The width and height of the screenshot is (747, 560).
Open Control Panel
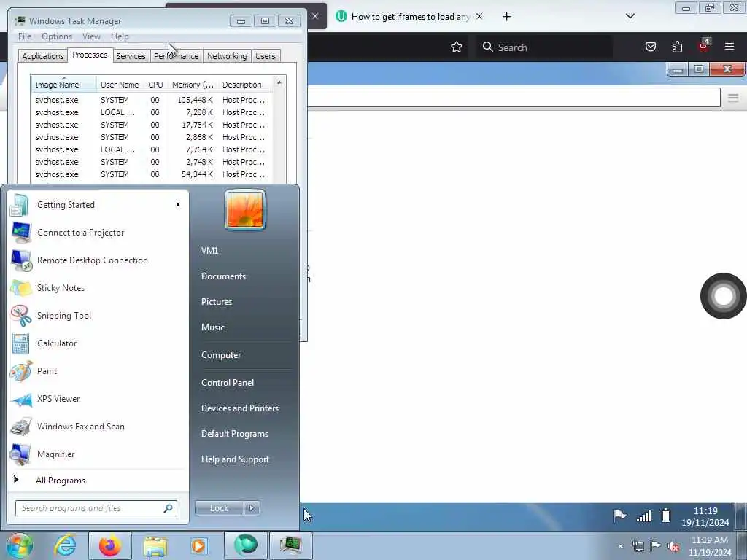pos(228,382)
